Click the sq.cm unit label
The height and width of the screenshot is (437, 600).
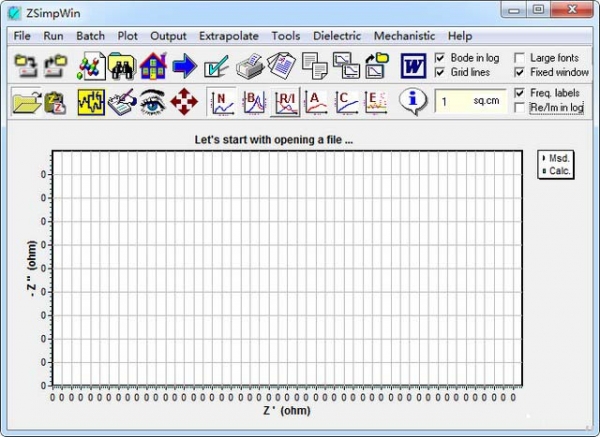tap(486, 101)
